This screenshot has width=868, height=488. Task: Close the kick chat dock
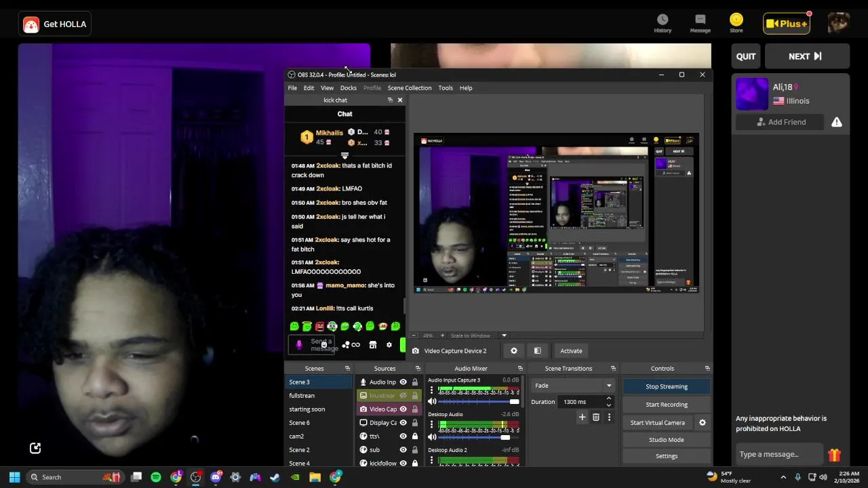click(399, 100)
